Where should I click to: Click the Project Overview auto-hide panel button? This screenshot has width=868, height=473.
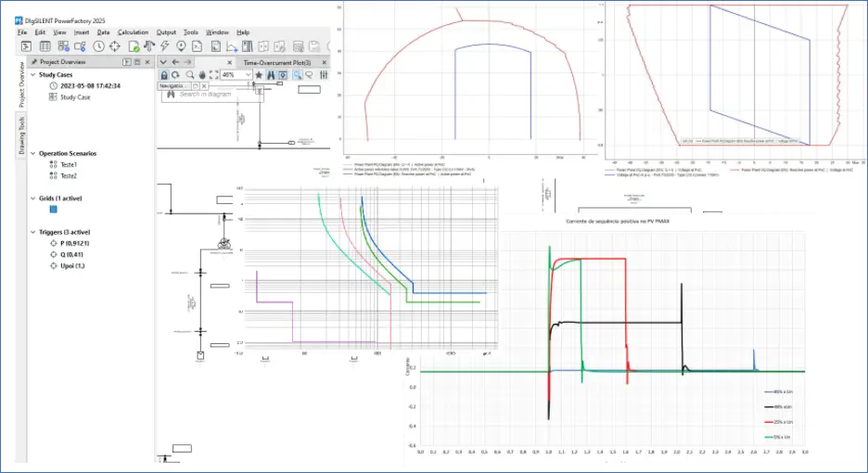pyautogui.click(x=127, y=62)
